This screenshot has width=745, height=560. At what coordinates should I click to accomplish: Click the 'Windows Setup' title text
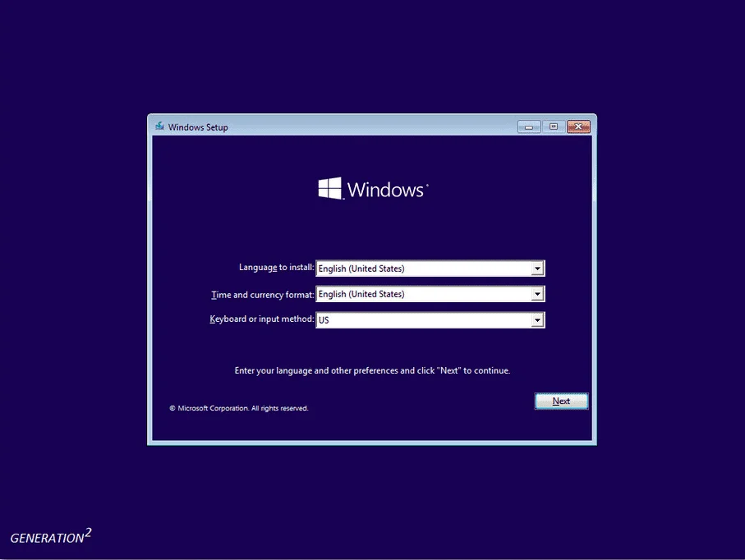(198, 127)
